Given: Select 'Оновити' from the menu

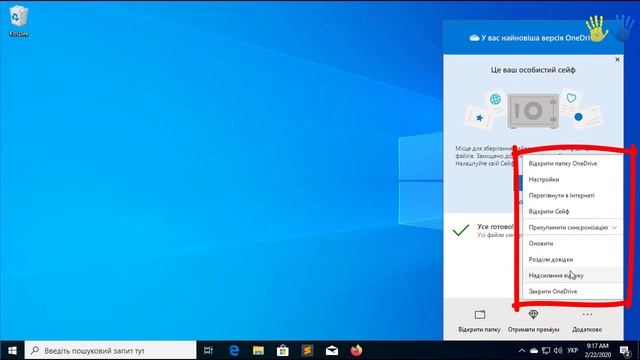Looking at the screenshot, I should coord(573,243).
